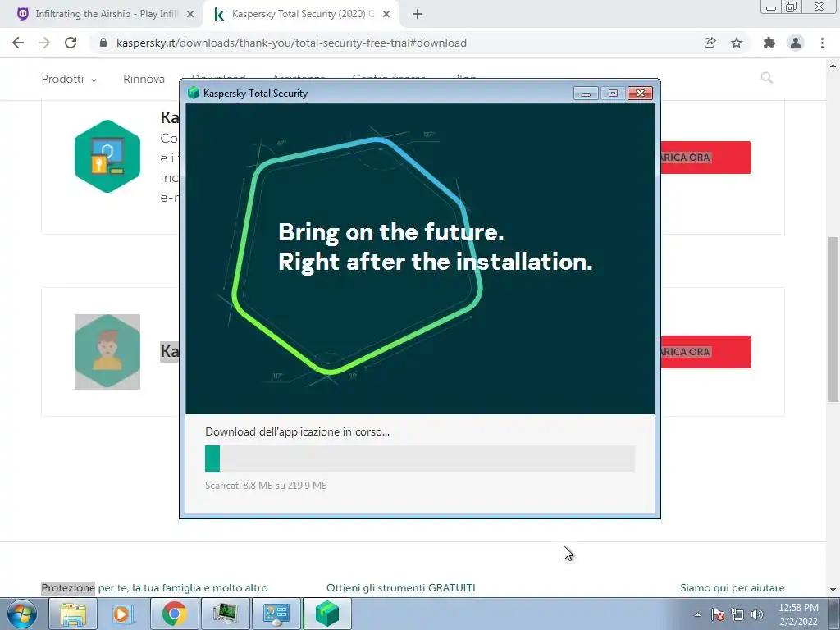Close the Kaspersky Total Security (2020) tab
This screenshot has width=840, height=630.
(x=386, y=15)
